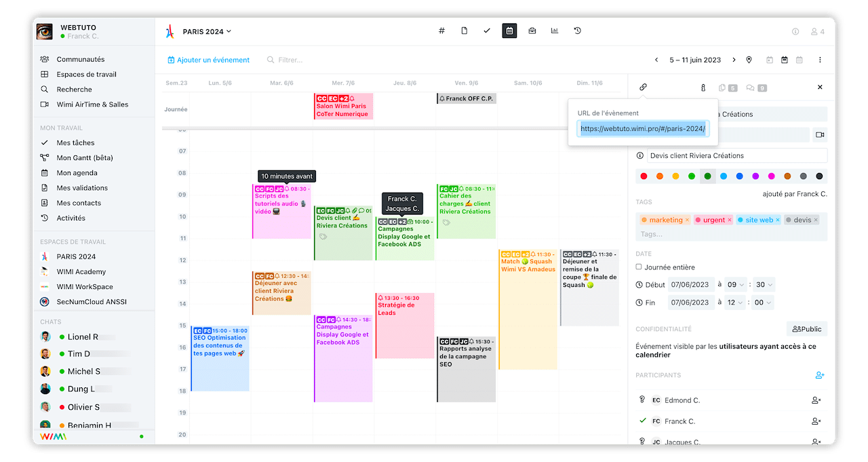Click the event URL link icon
This screenshot has width=868, height=462.
pyautogui.click(x=644, y=87)
